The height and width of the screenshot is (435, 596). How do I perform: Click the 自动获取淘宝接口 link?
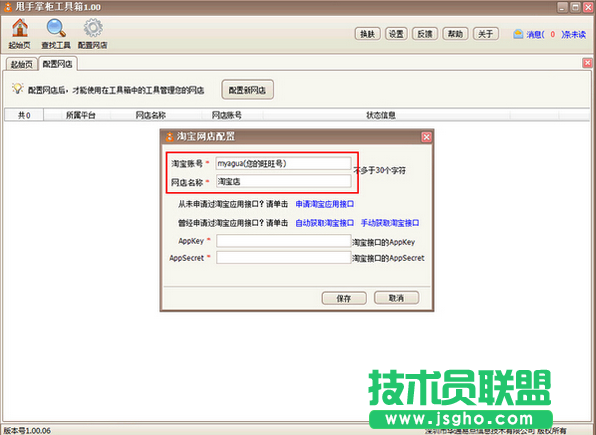[325, 223]
